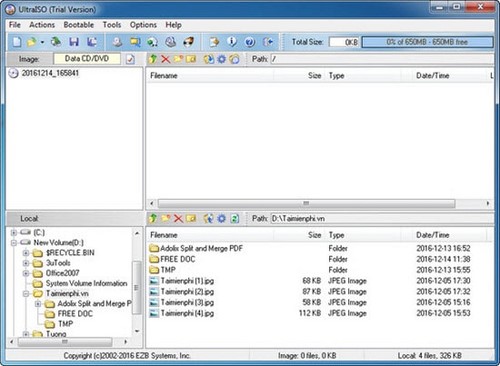Viewport: 500px width, 366px height.
Task: Open the File menu
Action: tap(15, 25)
